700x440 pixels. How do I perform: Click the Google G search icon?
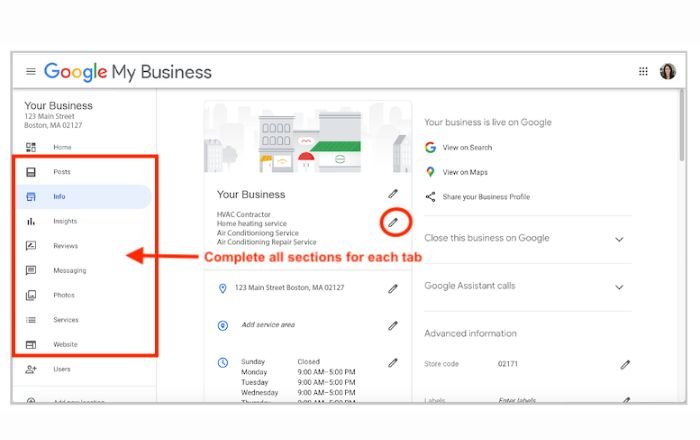(x=430, y=147)
